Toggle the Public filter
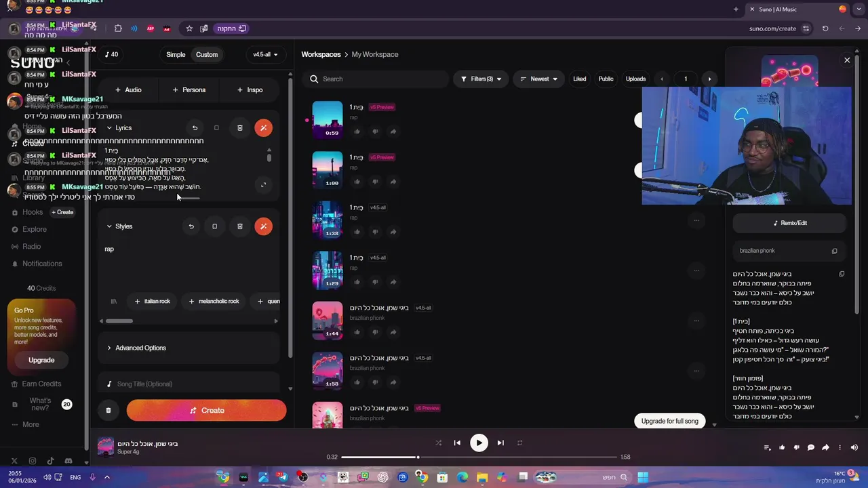 606,79
